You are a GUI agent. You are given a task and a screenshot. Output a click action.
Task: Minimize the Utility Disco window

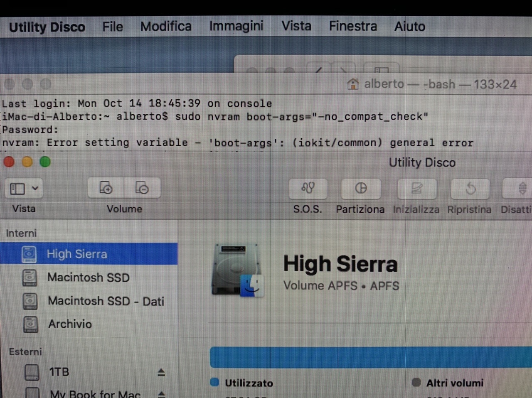(27, 162)
